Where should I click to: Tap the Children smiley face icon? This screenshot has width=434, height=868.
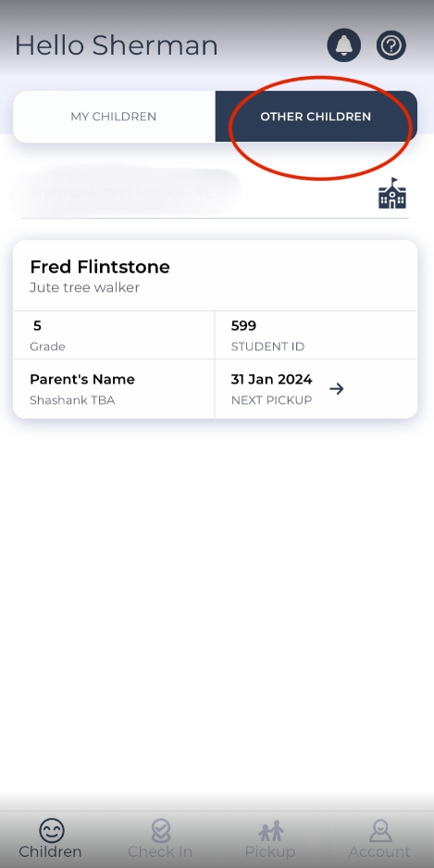52,831
